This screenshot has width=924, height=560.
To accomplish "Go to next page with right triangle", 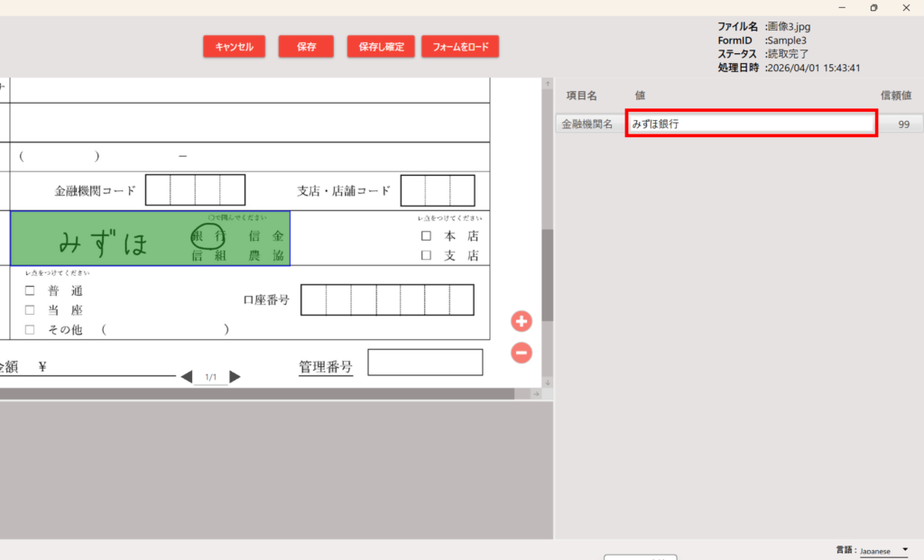I will tap(235, 377).
